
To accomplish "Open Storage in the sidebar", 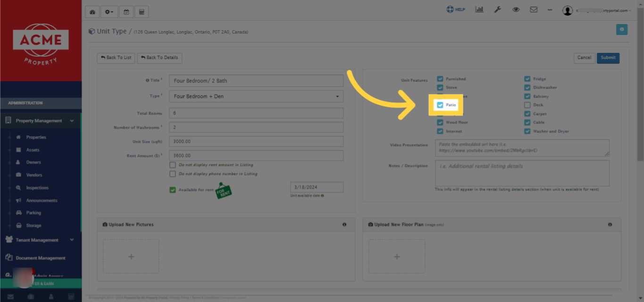I will (33, 226).
